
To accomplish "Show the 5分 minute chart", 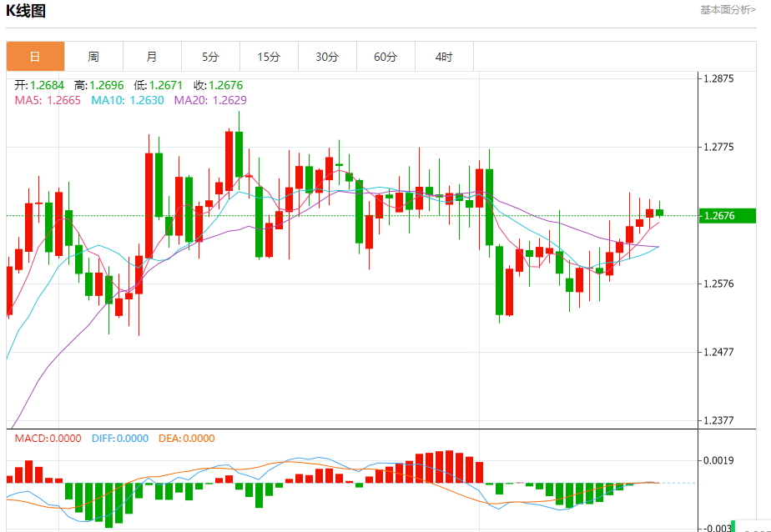I will tap(210, 57).
